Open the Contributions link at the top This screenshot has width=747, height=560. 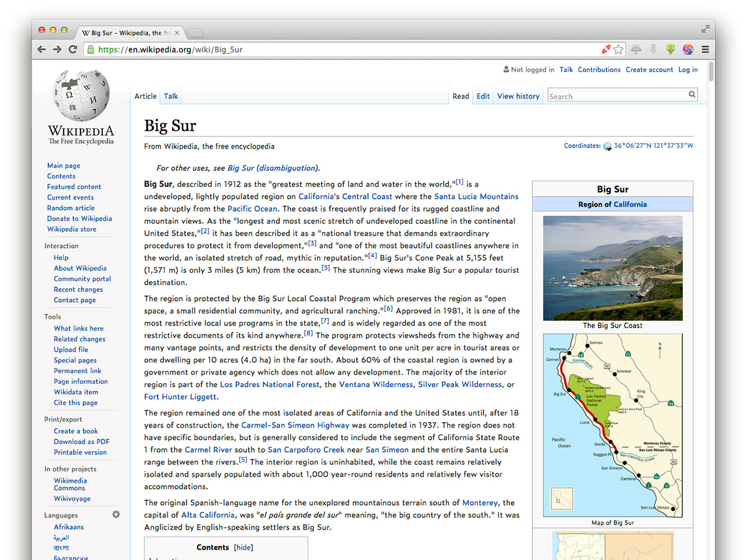599,69
